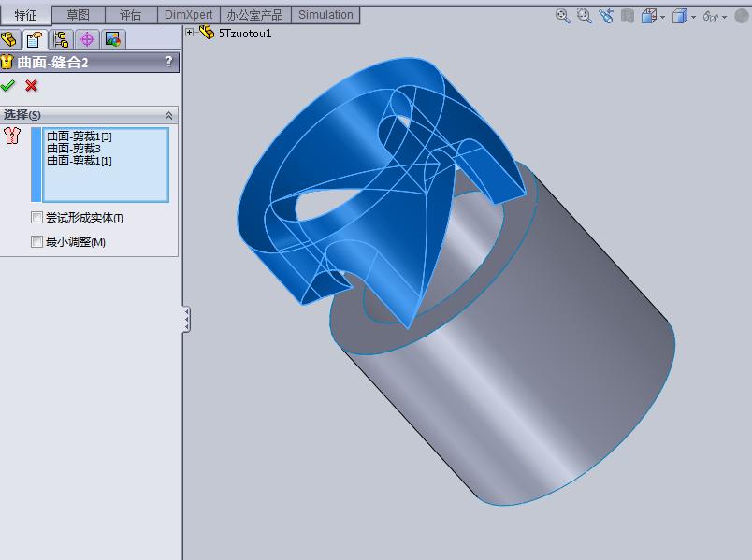Open Display Style dropdown arrow
This screenshot has height=560, width=752.
(x=693, y=17)
